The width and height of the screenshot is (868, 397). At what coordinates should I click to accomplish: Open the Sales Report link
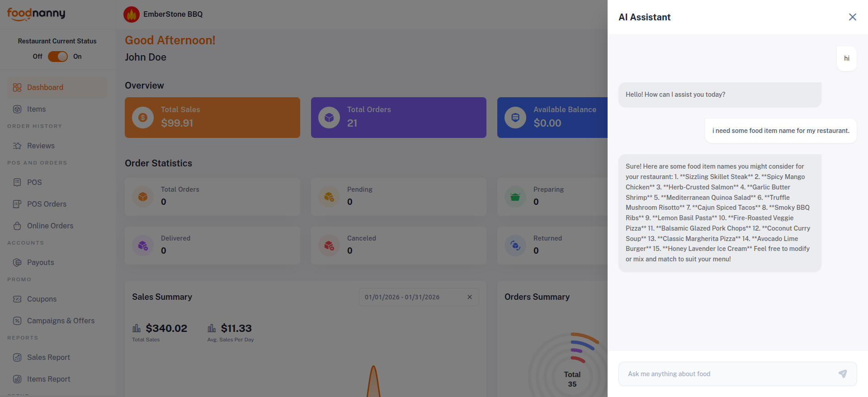click(48, 357)
